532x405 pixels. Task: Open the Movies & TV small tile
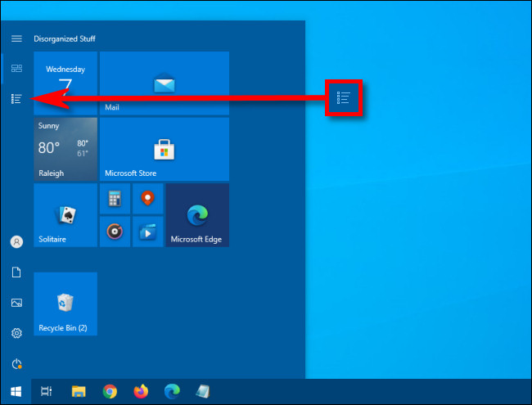(x=147, y=232)
